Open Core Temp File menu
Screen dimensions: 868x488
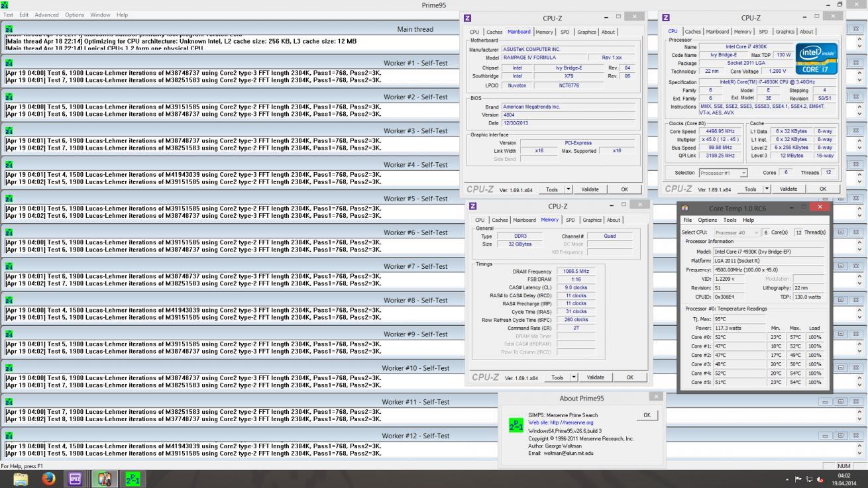[x=688, y=220]
